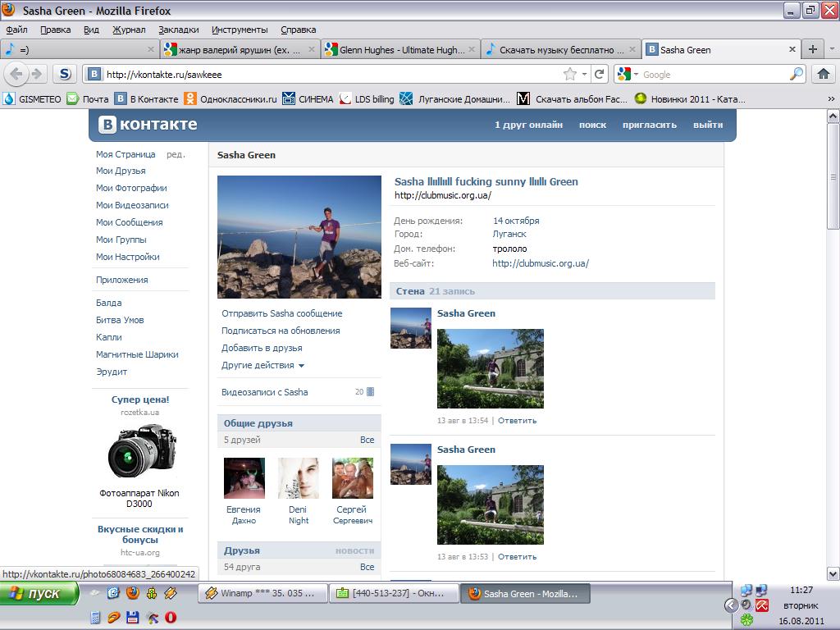Open the LDS billing bookmark

click(x=367, y=99)
